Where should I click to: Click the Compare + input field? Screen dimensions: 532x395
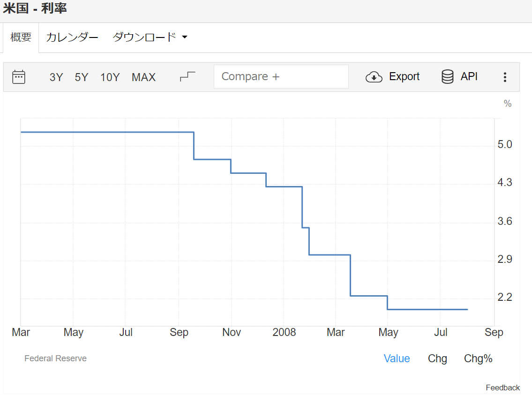coord(281,77)
